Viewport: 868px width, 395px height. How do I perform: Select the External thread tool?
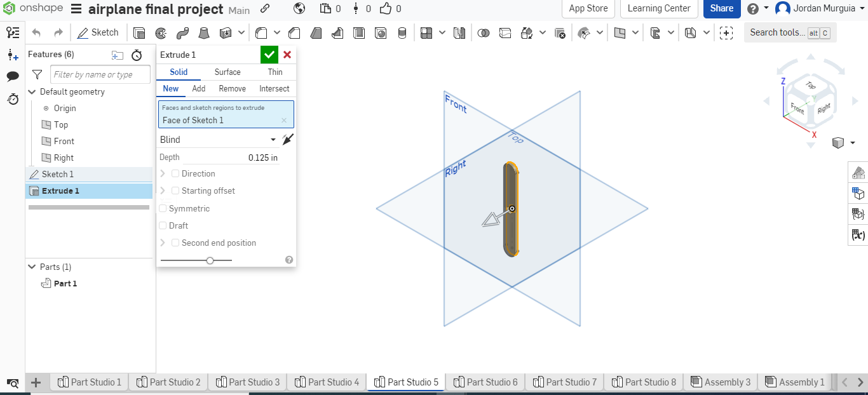[402, 32]
